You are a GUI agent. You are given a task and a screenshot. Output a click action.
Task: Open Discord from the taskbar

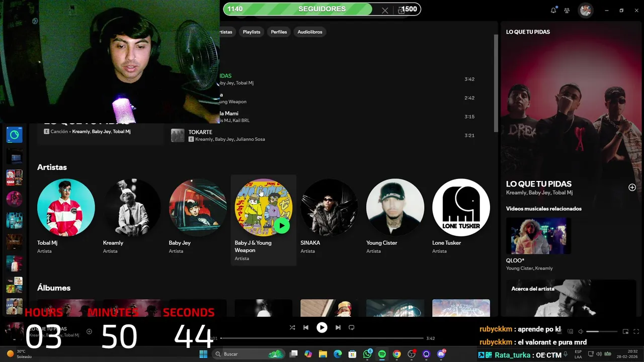[x=441, y=354]
